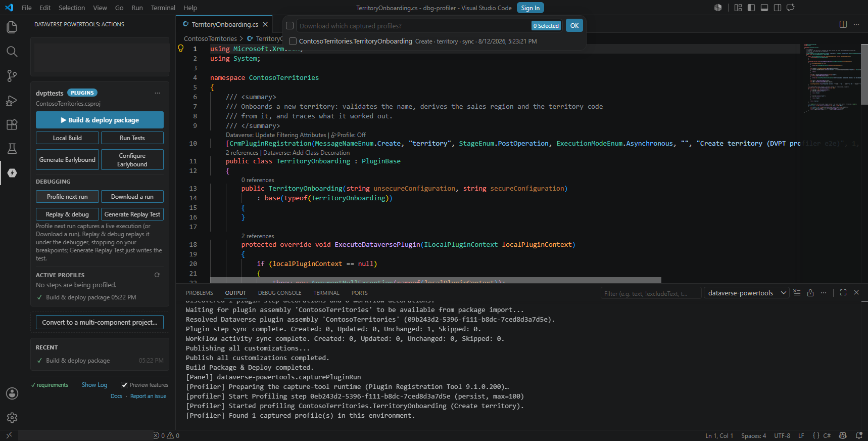Select the Dataverse PowerTools activity icon
868x441 pixels.
point(12,173)
